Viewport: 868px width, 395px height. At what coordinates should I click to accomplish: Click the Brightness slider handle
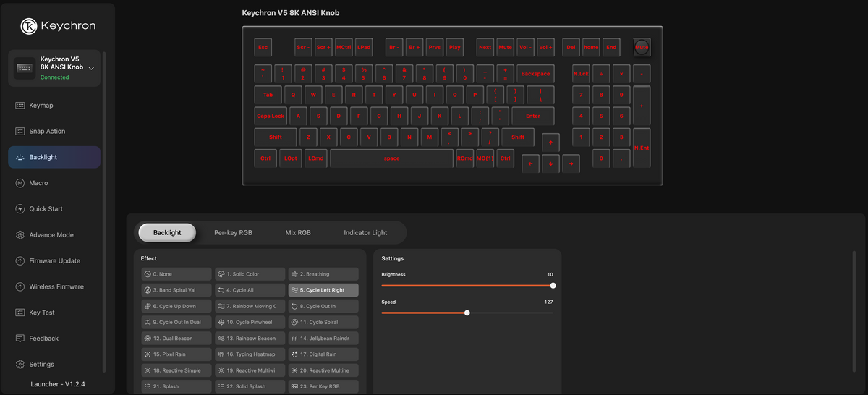coord(553,286)
